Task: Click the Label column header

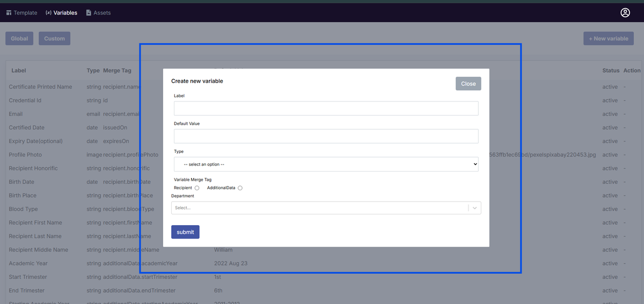Action: 19,71
